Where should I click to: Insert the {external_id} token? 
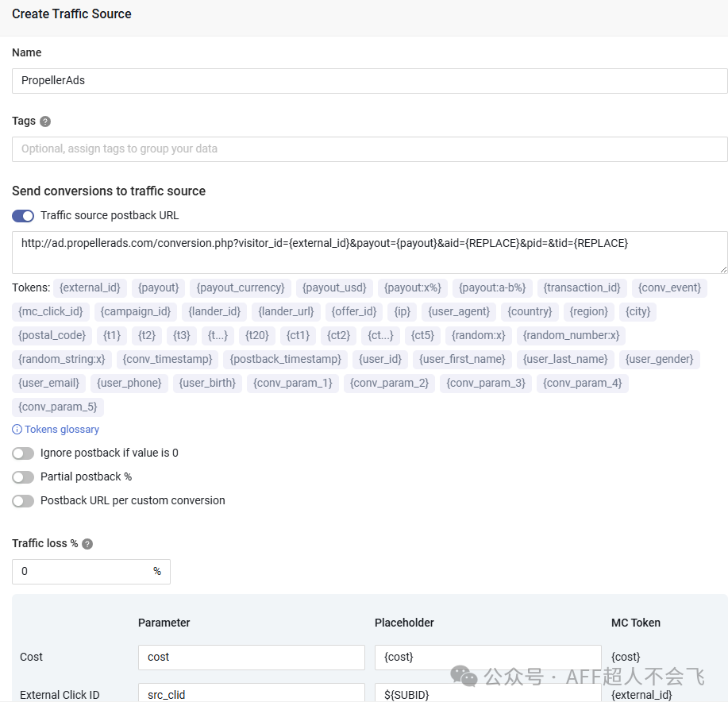pos(90,287)
